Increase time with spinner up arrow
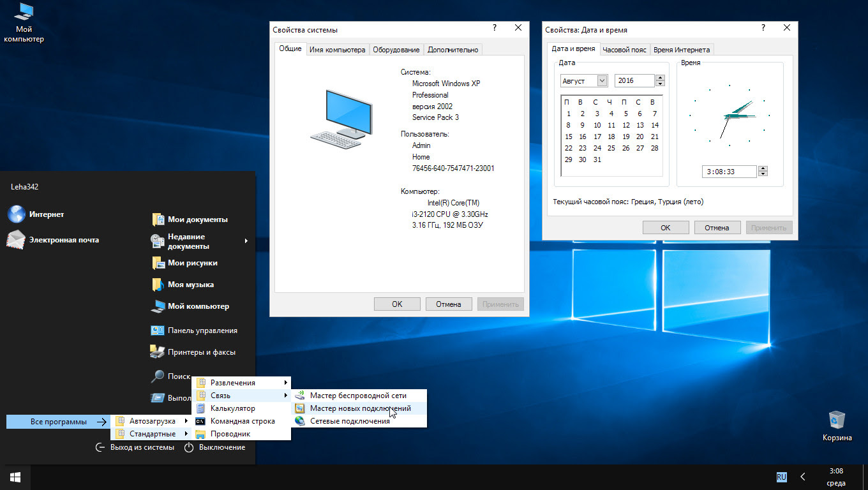The height and width of the screenshot is (490, 868). pos(763,168)
